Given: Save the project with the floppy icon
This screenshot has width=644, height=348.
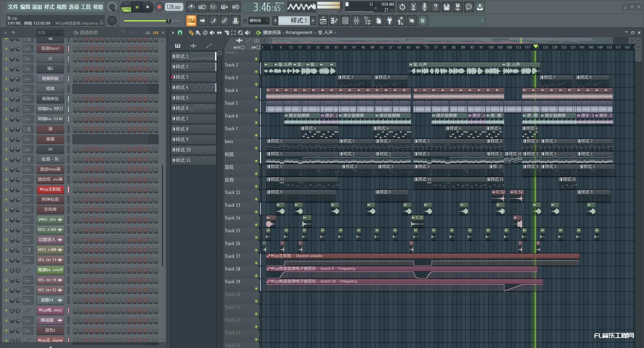Looking at the screenshot, I should coord(447,7).
